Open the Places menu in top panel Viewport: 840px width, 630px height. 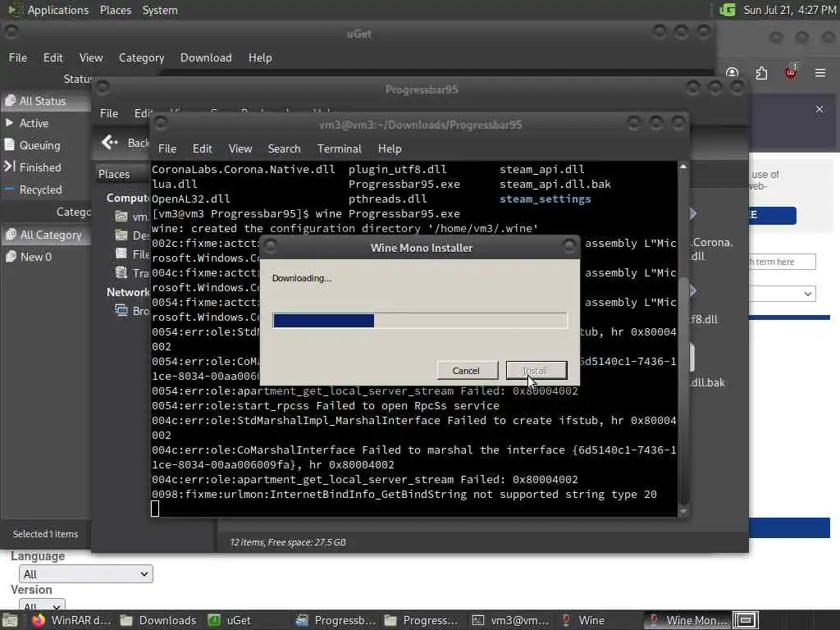tap(115, 10)
